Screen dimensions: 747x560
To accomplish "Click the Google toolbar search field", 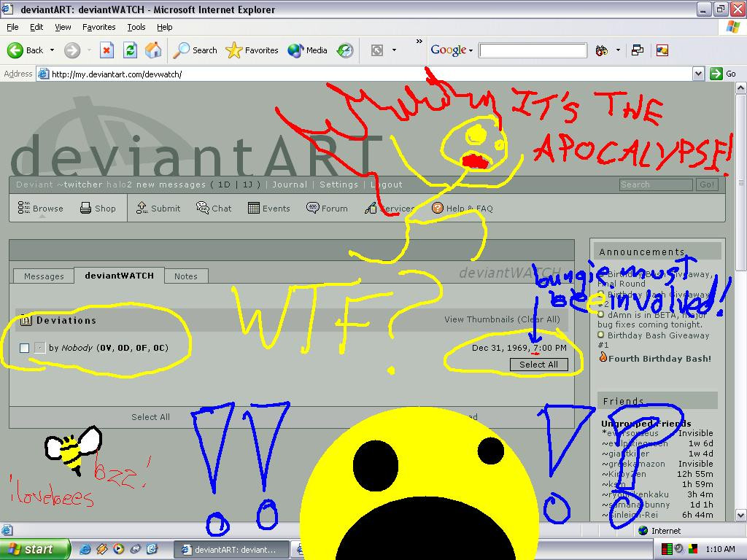I will click(533, 50).
